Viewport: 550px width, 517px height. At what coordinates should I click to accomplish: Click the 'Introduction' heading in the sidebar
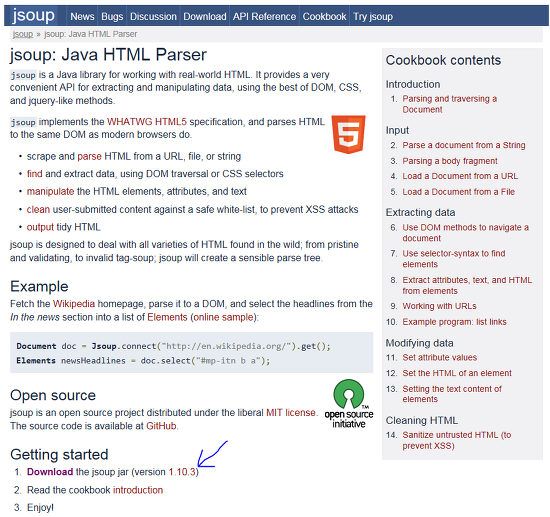(413, 84)
